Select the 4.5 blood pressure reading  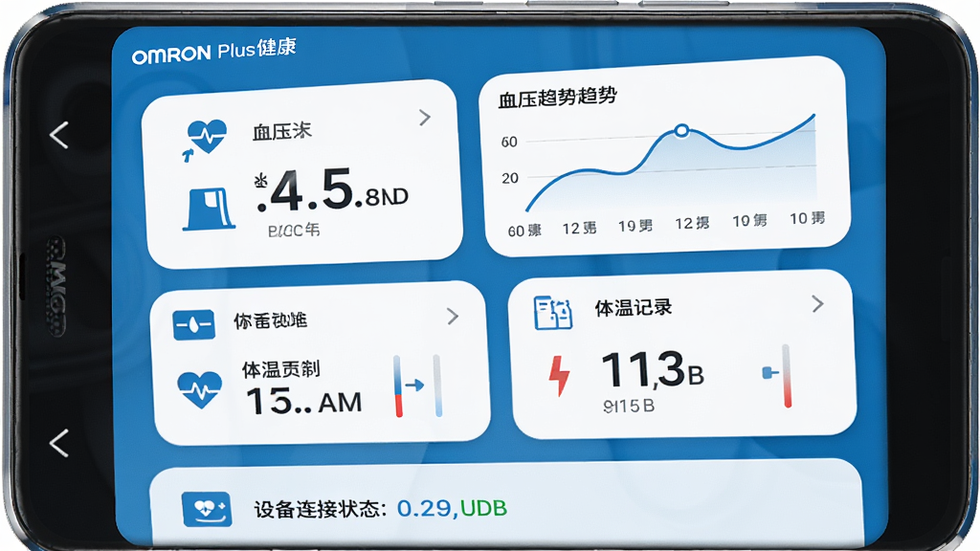(332, 190)
